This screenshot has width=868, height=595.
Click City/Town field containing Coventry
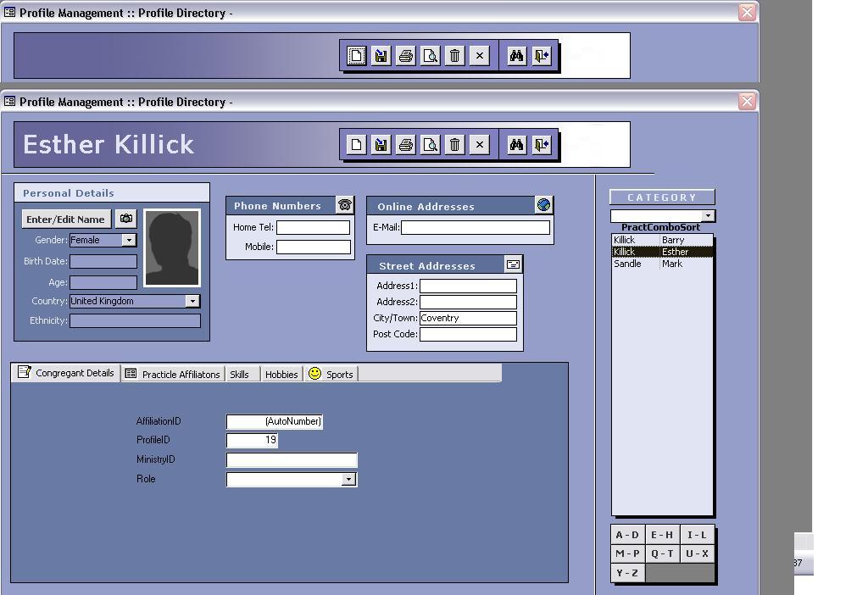(x=468, y=318)
